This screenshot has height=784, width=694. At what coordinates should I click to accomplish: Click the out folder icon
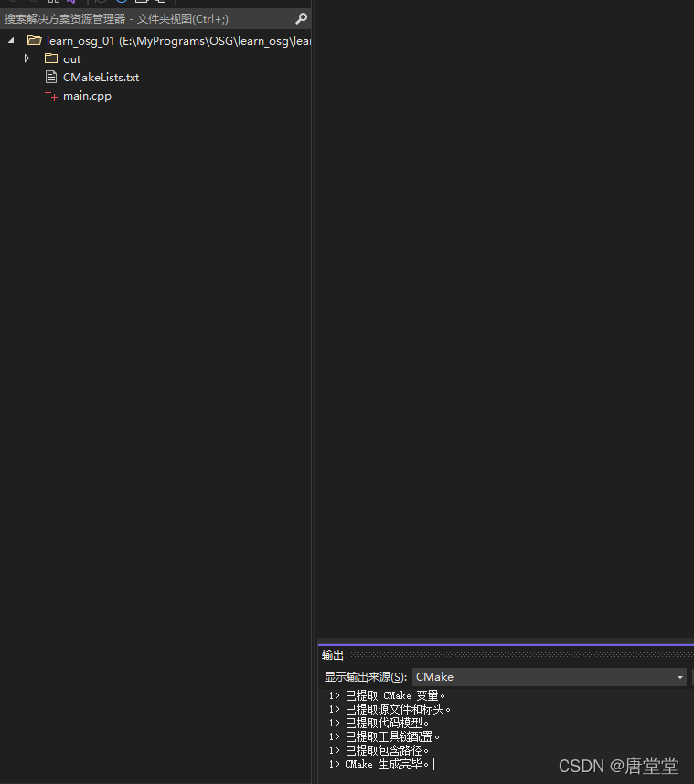51,58
